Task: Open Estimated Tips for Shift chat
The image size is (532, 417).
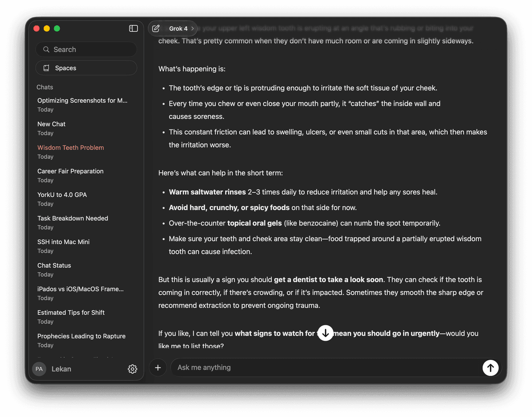Action: point(71,316)
